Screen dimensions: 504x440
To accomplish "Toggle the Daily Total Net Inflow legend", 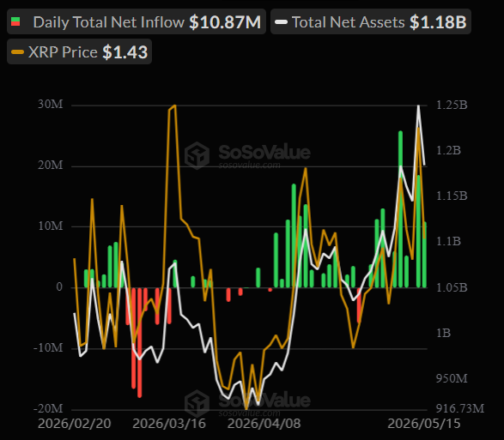I will (x=137, y=21).
